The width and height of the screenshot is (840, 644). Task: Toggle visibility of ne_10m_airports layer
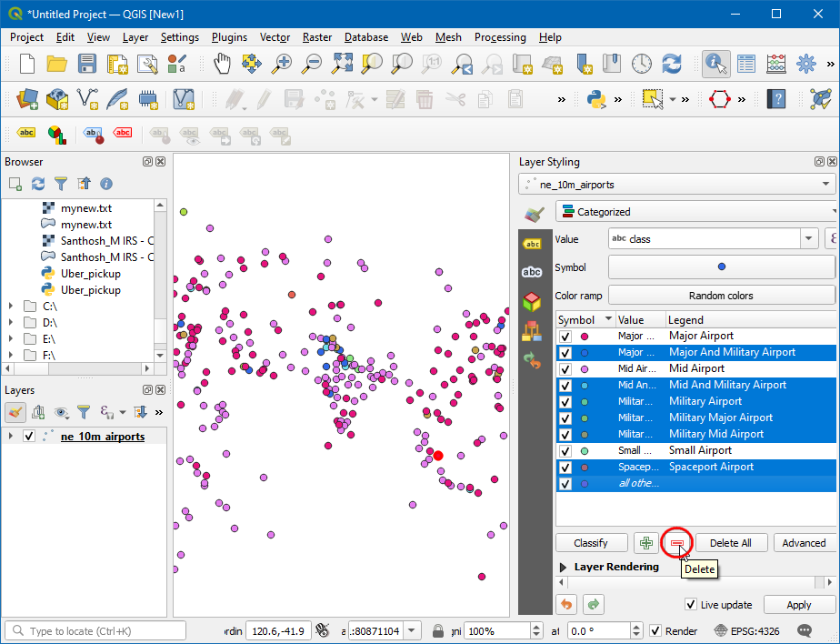pyautogui.click(x=30, y=437)
